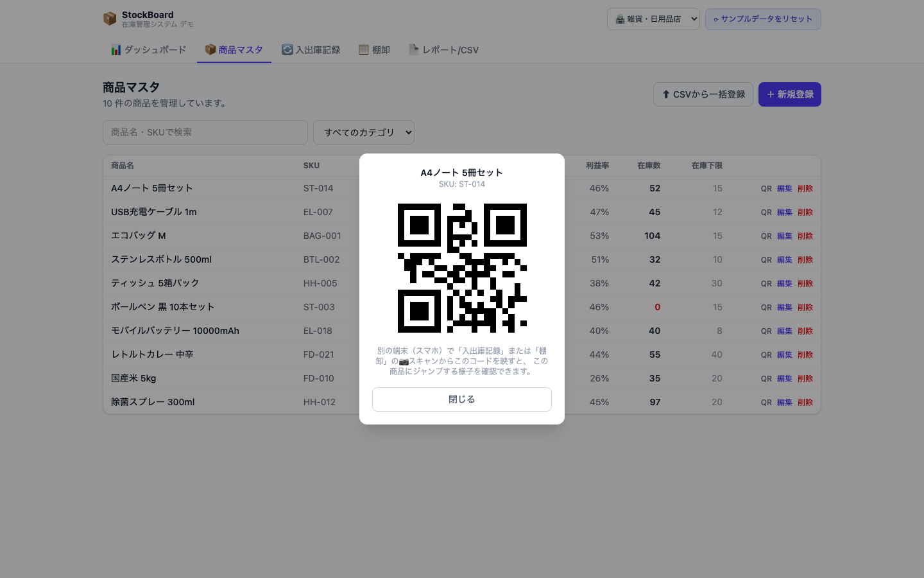Edit the エコバッグ M product

tap(785, 236)
